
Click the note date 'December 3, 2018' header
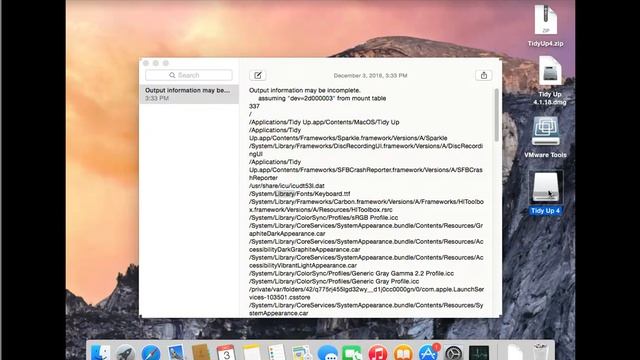[370, 76]
